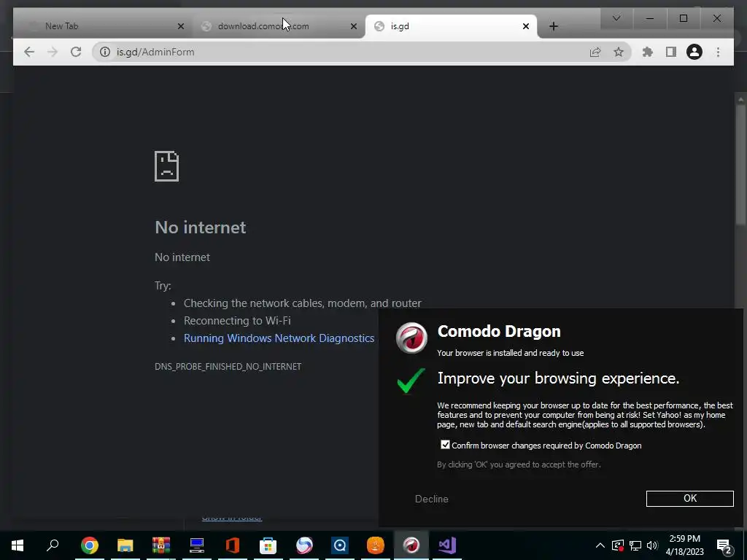Image resolution: width=747 pixels, height=560 pixels.
Task: Uncheck Confirm browser changes required by Comodo Dragon
Action: coord(445,445)
